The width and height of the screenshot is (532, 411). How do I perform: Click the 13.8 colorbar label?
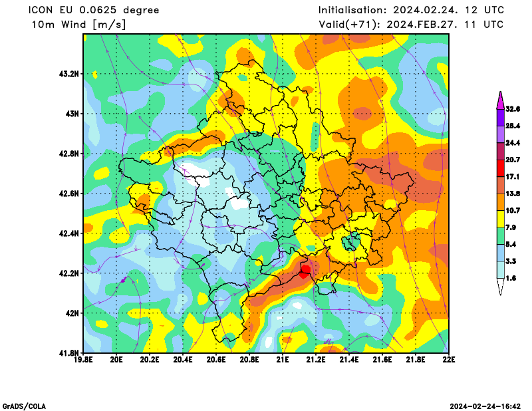(512, 194)
